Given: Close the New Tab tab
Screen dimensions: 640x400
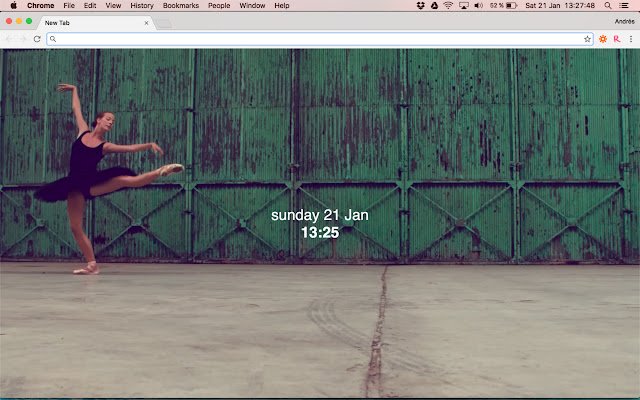Looking at the screenshot, I should pyautogui.click(x=147, y=23).
